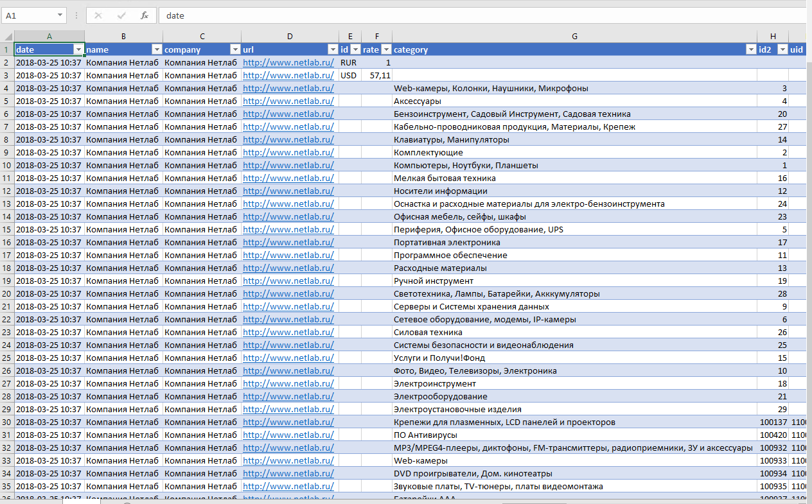Image resolution: width=812 pixels, height=504 pixels.
Task: Select the Комплектующие category cell
Action: coord(574,152)
